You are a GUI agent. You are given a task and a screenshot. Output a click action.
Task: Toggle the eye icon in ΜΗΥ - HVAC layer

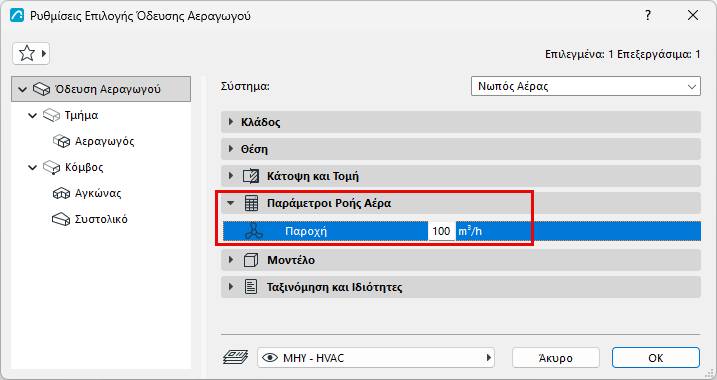pyautogui.click(x=270, y=358)
